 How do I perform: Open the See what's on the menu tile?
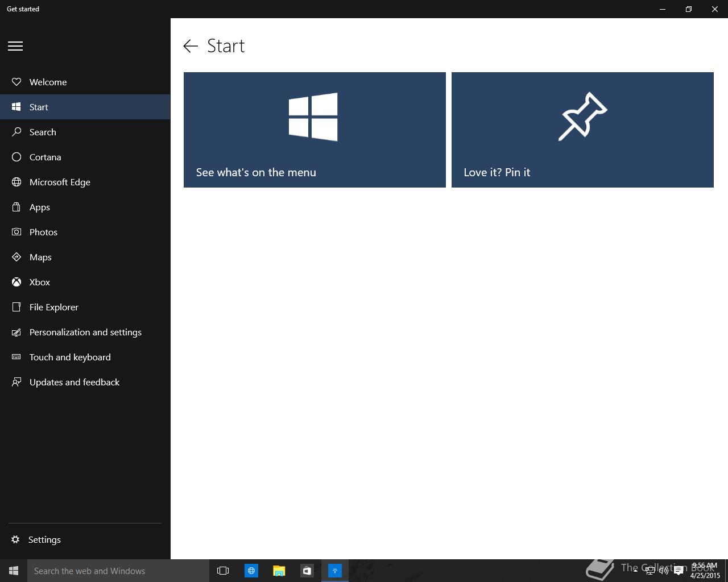[x=315, y=130]
